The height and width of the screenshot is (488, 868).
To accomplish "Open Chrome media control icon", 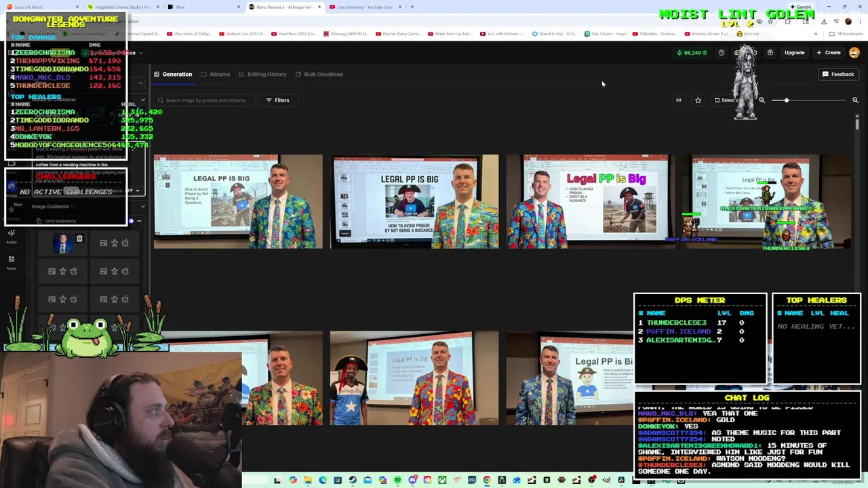I will pyautogui.click(x=835, y=21).
